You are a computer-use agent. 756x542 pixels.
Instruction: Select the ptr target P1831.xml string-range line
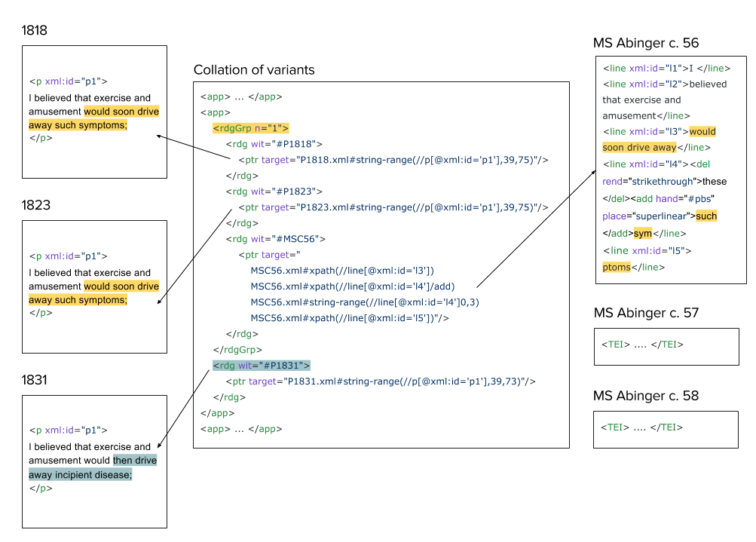click(x=381, y=381)
